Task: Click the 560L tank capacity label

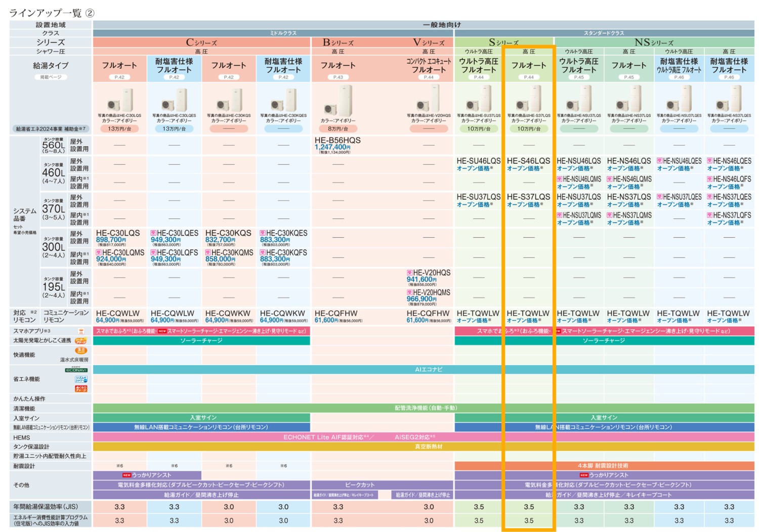Action: point(53,146)
